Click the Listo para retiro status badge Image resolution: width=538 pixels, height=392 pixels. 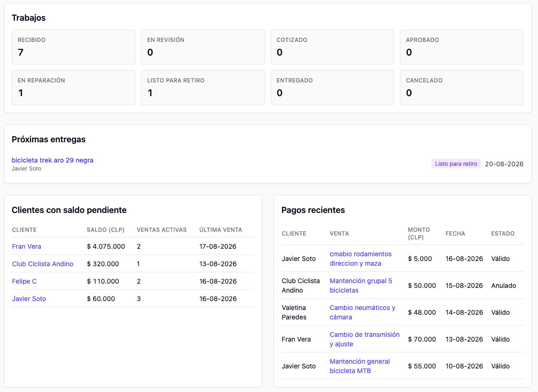(x=456, y=163)
